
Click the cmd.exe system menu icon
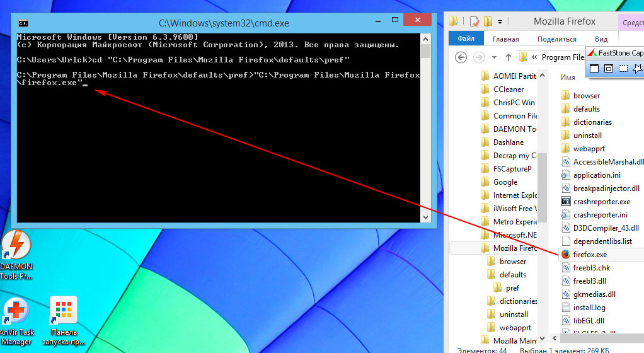point(23,23)
